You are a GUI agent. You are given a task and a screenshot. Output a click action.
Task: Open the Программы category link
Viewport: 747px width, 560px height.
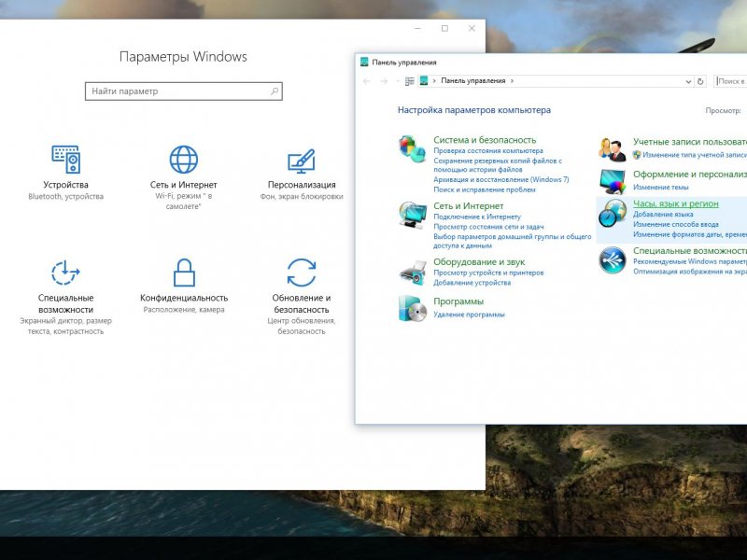pos(458,301)
